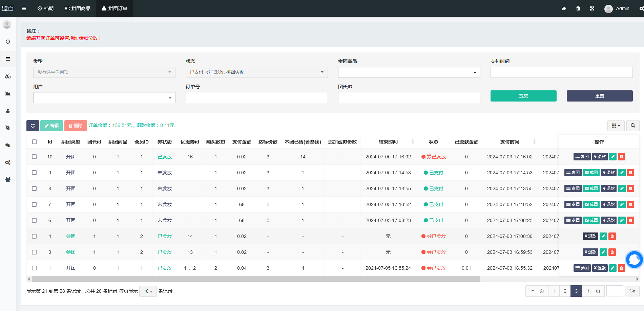The image size is (644, 311).
Task: Open the table search magnifier icon
Action: 632,126
